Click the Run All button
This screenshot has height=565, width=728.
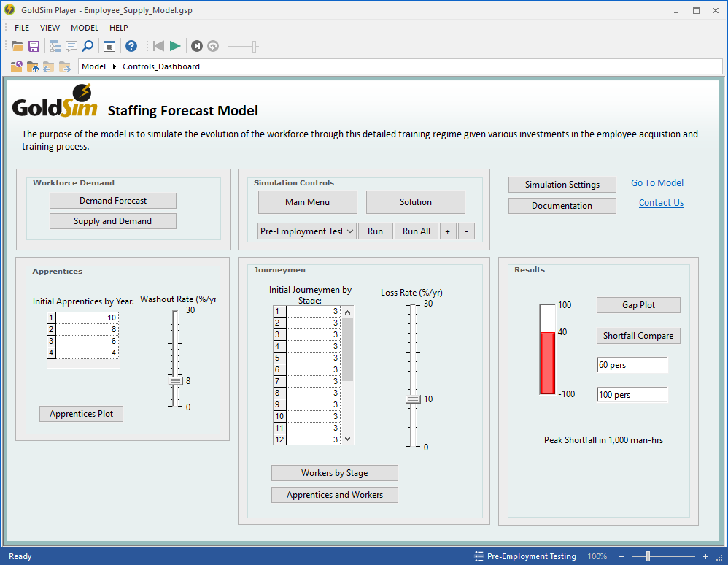tap(417, 231)
